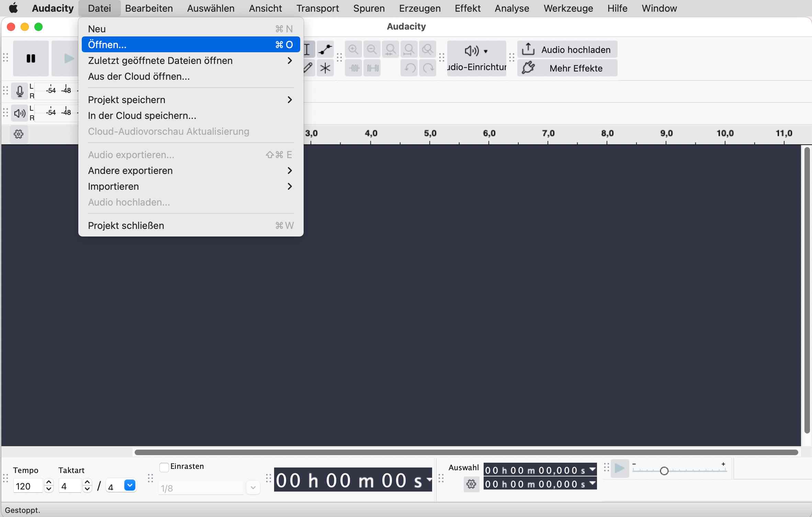The height and width of the screenshot is (517, 812).
Task: Click the Mehr Effekte button
Action: (567, 68)
